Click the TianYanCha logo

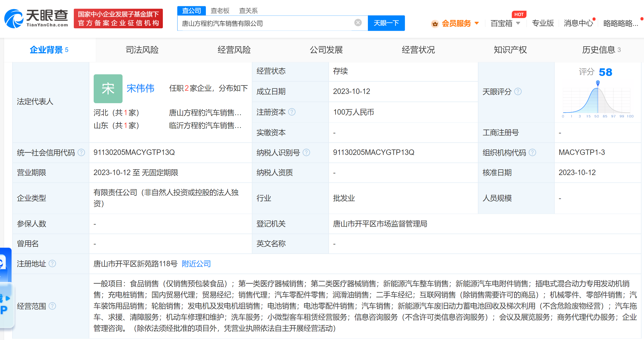36,18
